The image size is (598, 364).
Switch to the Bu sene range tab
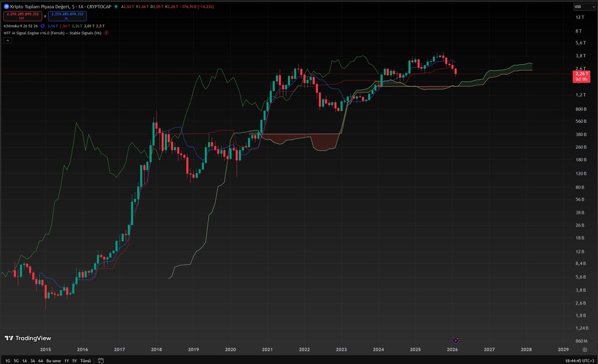(53, 360)
